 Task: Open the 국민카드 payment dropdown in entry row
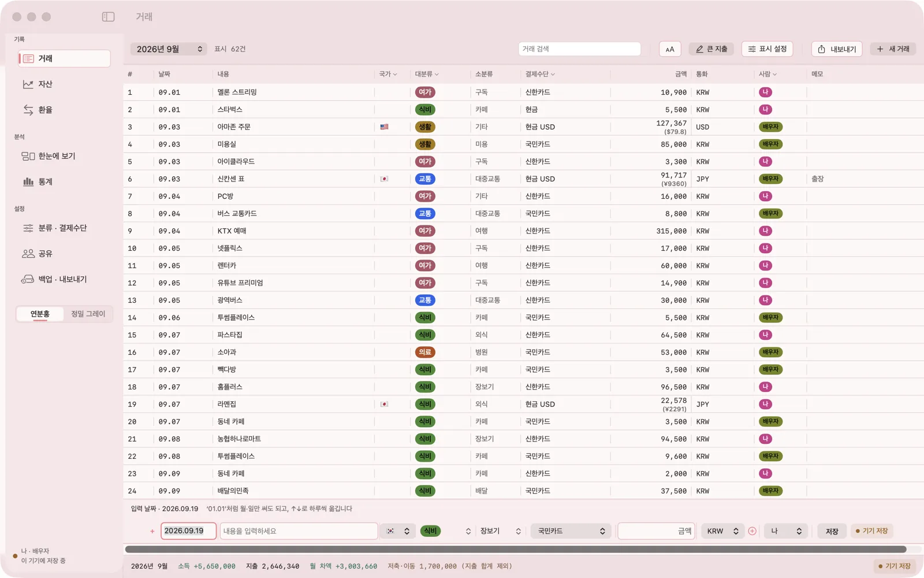[571, 531]
